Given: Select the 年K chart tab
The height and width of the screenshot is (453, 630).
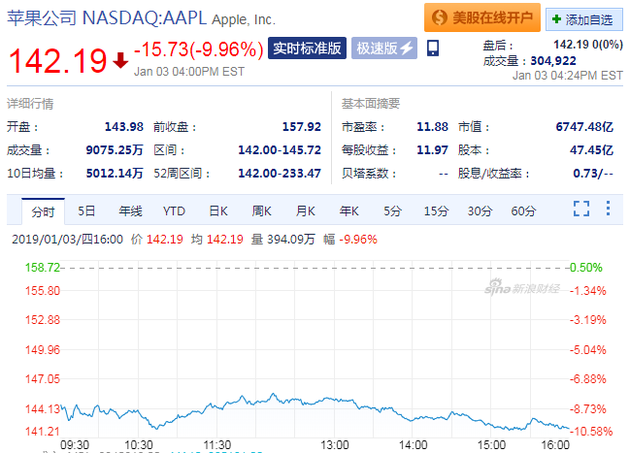Looking at the screenshot, I should pos(349,211).
